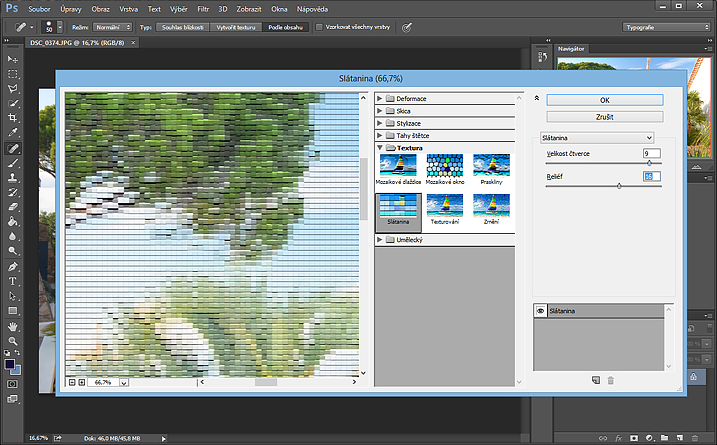Select the Zoom tool in toolbar

click(x=12, y=341)
